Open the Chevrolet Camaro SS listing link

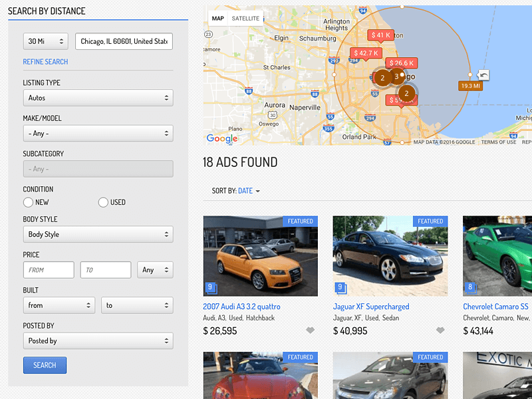point(495,307)
